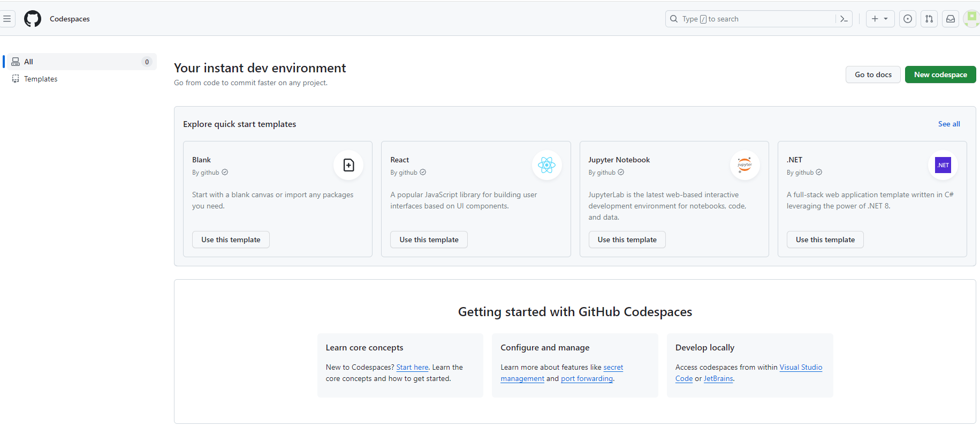Click the All count badge showing 0
The height and width of the screenshot is (426, 980).
coord(147,62)
